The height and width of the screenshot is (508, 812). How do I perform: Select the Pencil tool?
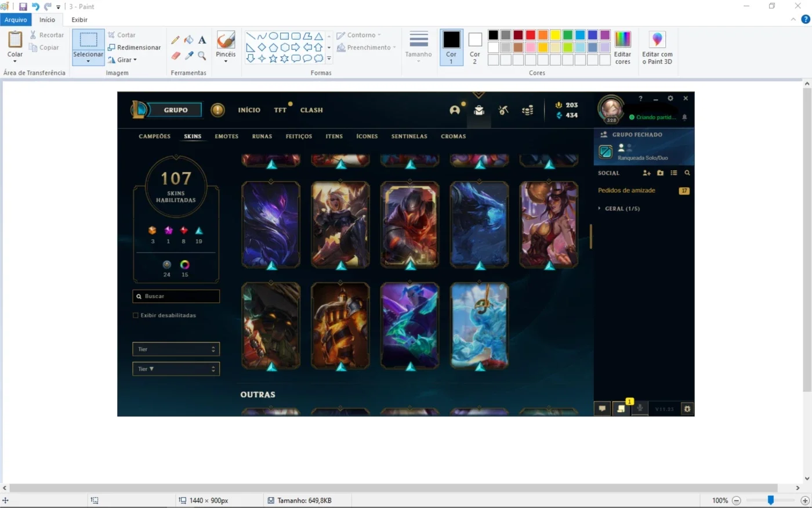[x=175, y=40]
